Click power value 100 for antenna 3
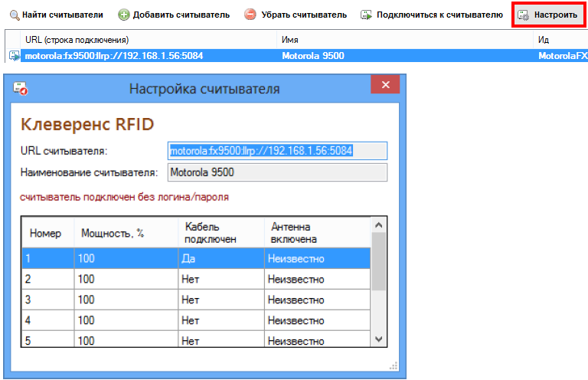588x380 pixels. (x=126, y=300)
